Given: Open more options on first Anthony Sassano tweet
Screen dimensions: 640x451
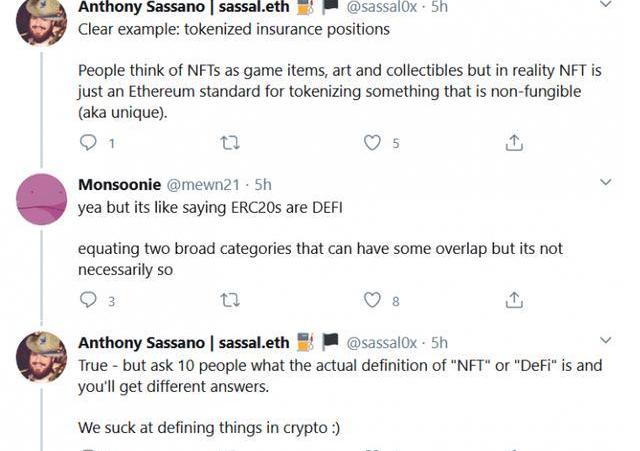Looking at the screenshot, I should click(606, 6).
